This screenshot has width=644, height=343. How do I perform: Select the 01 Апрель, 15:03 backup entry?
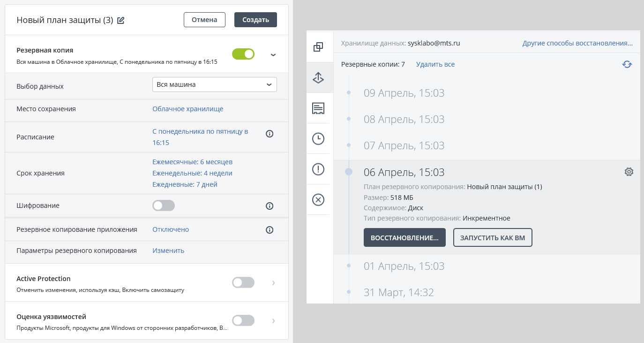404,266
